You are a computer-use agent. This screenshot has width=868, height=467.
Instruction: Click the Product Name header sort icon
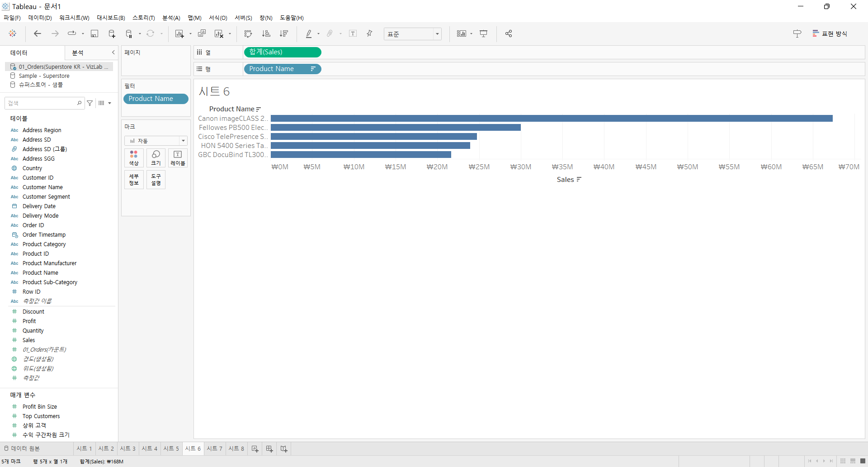[x=259, y=109]
